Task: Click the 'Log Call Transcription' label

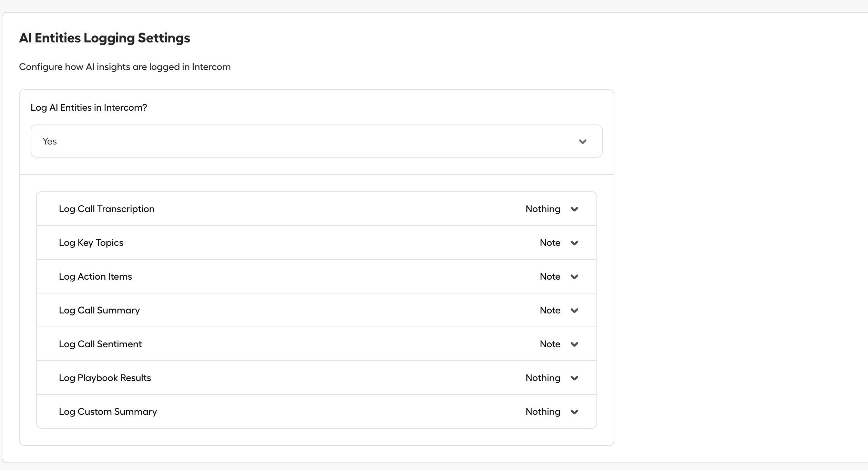Action: [106, 209]
